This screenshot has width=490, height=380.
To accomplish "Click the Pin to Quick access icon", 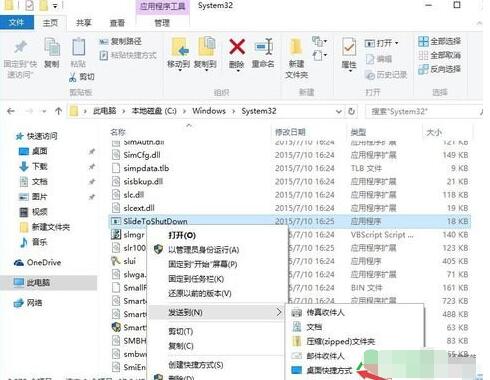I will click(x=20, y=47).
